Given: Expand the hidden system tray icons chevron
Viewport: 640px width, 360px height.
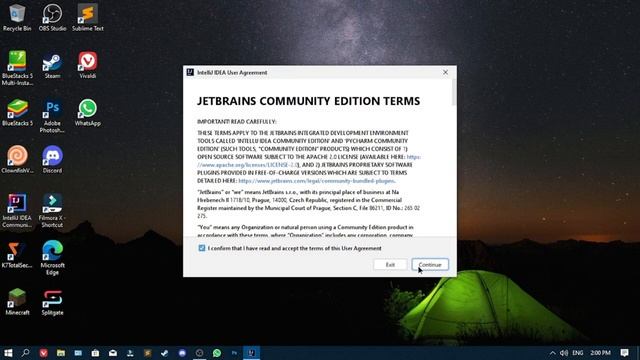Looking at the screenshot, I should pos(552,353).
